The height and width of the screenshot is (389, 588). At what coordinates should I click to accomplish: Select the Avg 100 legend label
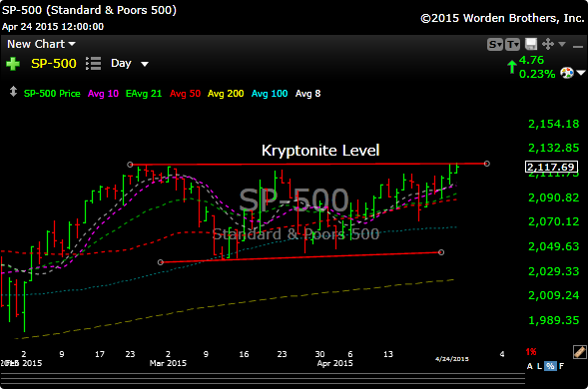tap(270, 94)
